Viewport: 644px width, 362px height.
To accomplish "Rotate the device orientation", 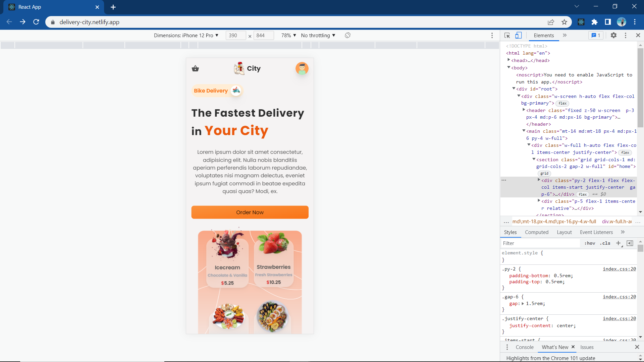I will click(347, 35).
